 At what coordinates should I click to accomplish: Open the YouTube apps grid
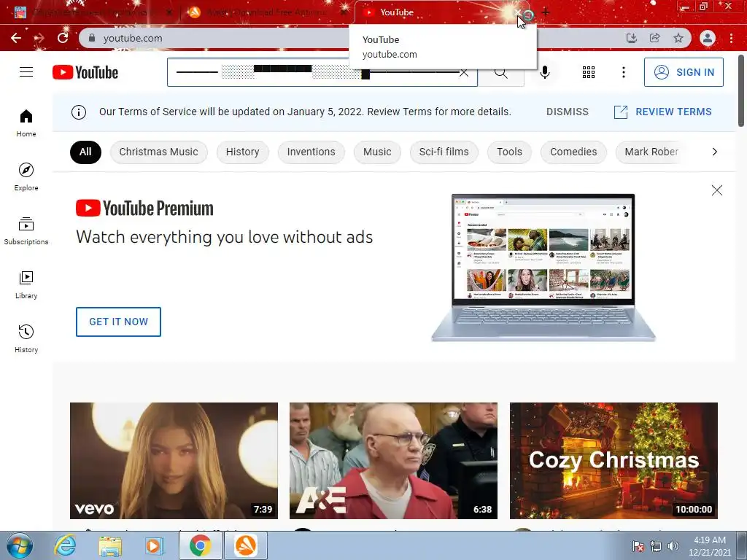pyautogui.click(x=589, y=72)
